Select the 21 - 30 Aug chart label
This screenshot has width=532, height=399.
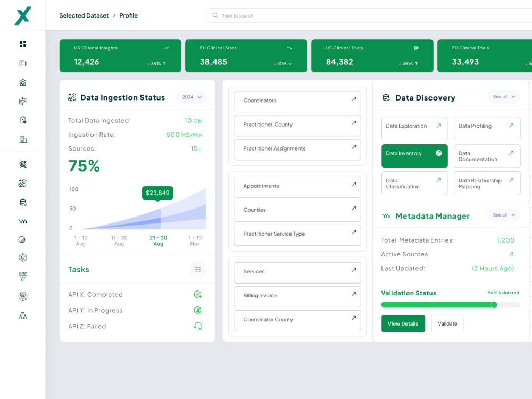point(158,240)
